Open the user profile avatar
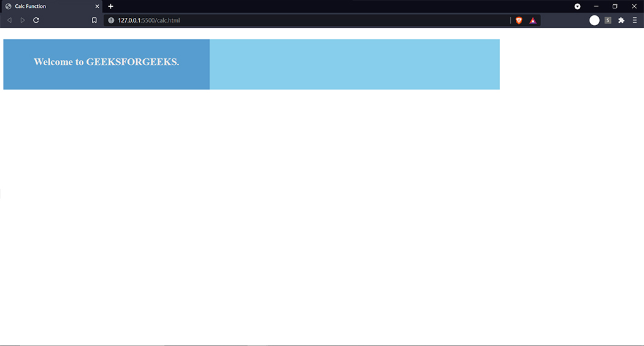 coord(594,20)
